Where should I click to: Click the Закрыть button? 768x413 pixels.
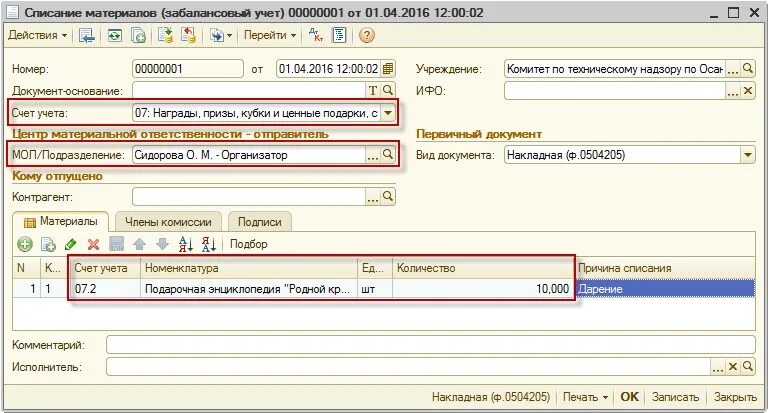(x=735, y=397)
